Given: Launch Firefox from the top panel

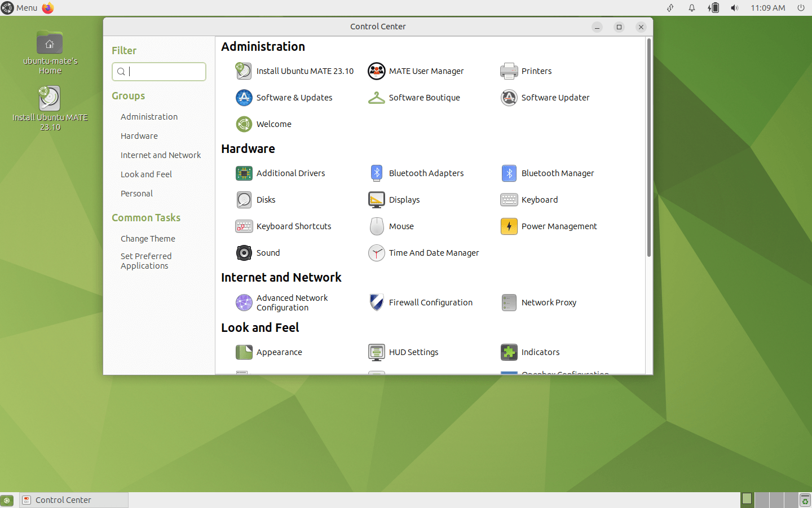Looking at the screenshot, I should 48,8.
